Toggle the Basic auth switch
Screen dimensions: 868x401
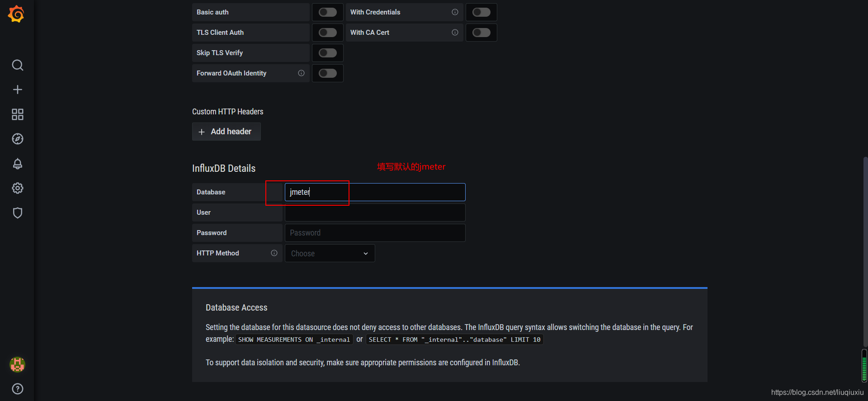[328, 12]
